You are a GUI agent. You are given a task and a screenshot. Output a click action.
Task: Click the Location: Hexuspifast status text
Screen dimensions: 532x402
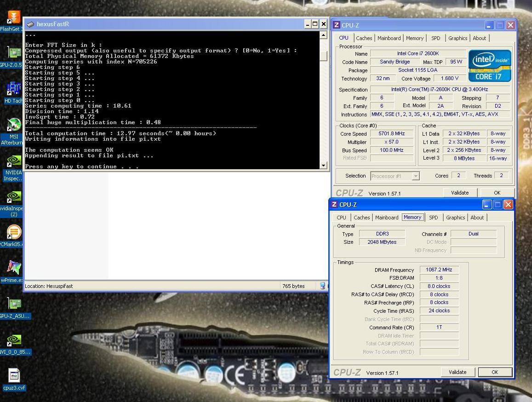[49, 286]
